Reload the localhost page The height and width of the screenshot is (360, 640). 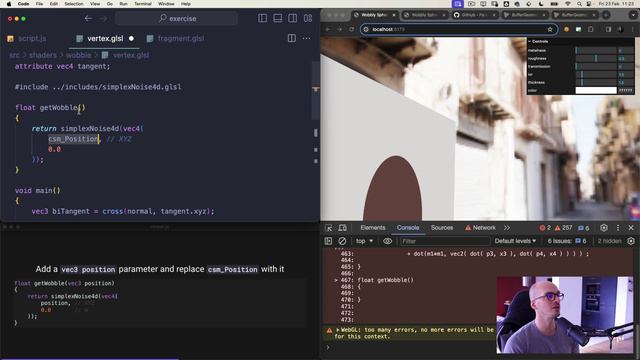tap(351, 29)
